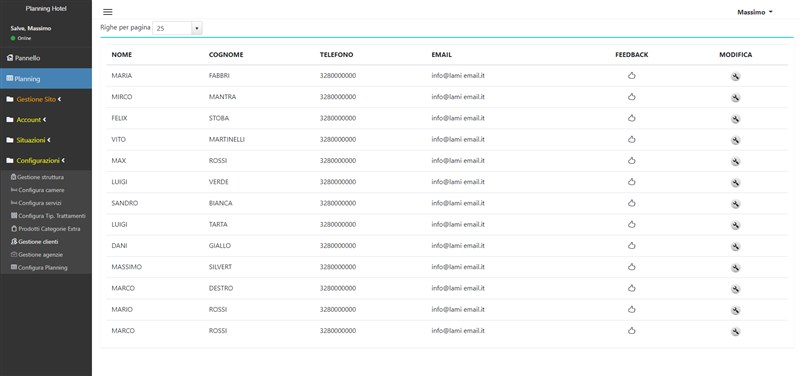Open feedback for MAX ROSSI
Viewport: 800px width, 376px height.
(x=632, y=161)
